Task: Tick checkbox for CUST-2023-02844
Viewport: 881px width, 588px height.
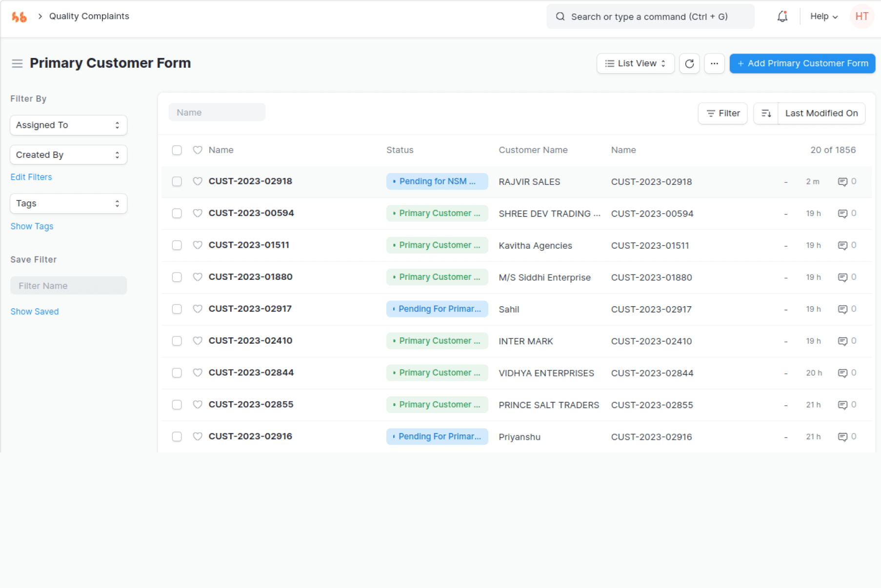Action: [177, 373]
